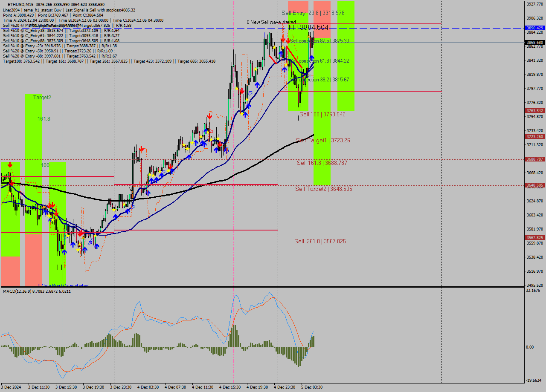Select the red 3763.542 price tag

[x=534, y=111]
